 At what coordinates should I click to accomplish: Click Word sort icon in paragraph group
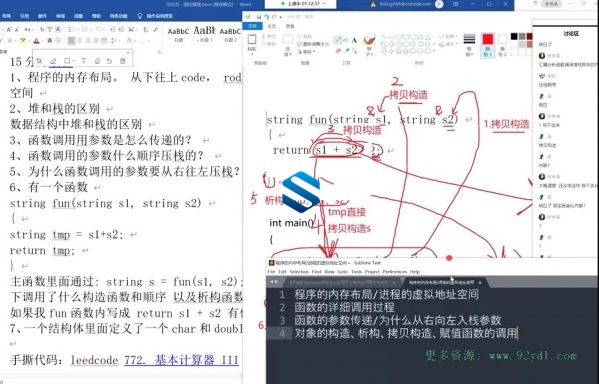146,29
